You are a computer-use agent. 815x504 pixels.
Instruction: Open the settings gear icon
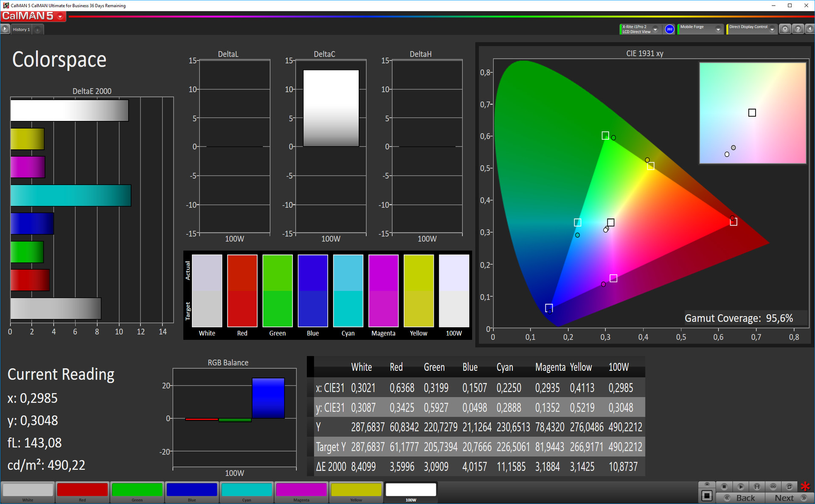785,29
